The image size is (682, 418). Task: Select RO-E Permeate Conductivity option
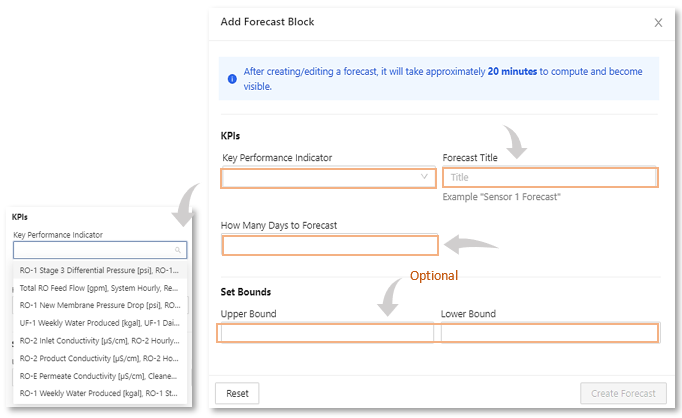click(x=99, y=375)
